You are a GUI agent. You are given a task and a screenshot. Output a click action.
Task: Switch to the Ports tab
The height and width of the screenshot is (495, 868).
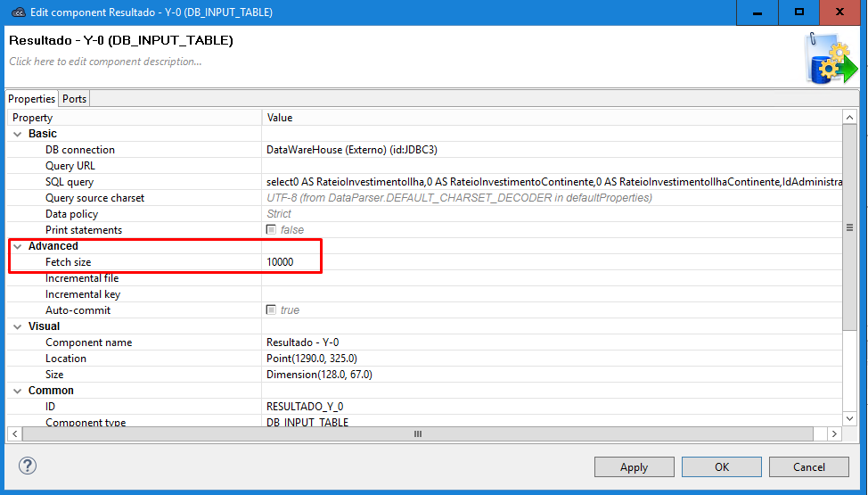(75, 99)
